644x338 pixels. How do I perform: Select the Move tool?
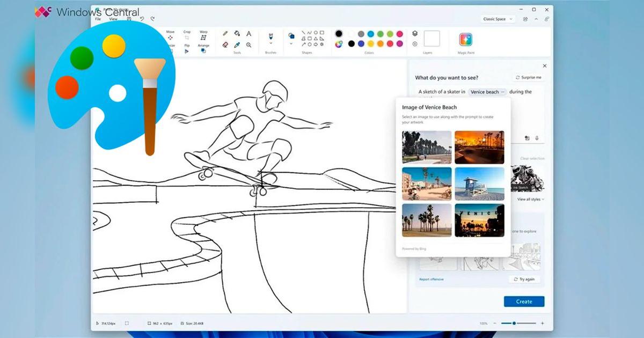point(170,35)
